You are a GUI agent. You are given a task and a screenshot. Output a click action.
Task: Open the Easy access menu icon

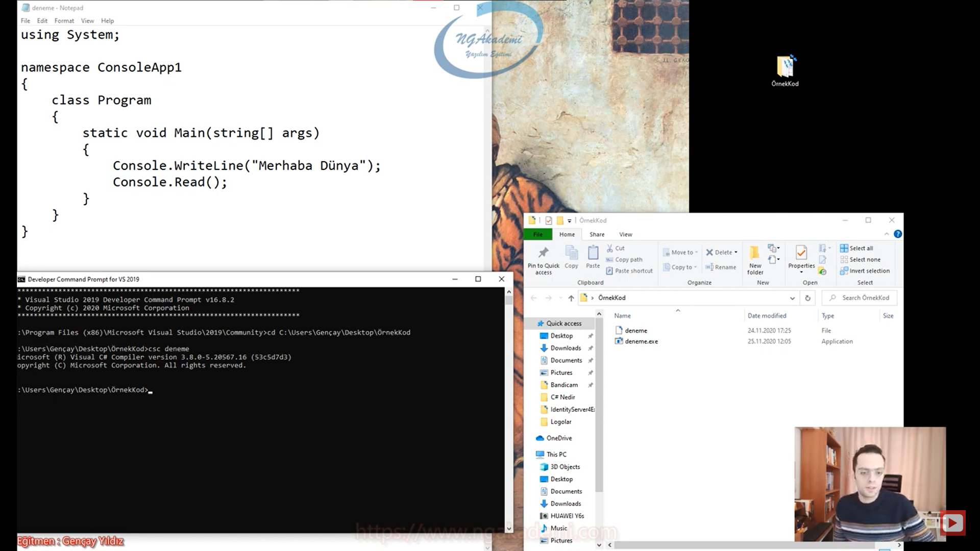point(774,260)
